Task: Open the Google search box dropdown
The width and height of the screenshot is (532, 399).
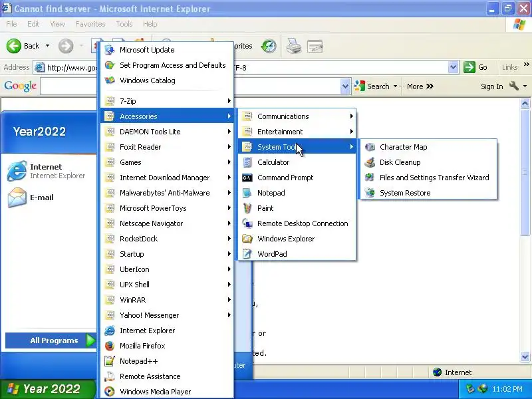Action: coord(345,86)
